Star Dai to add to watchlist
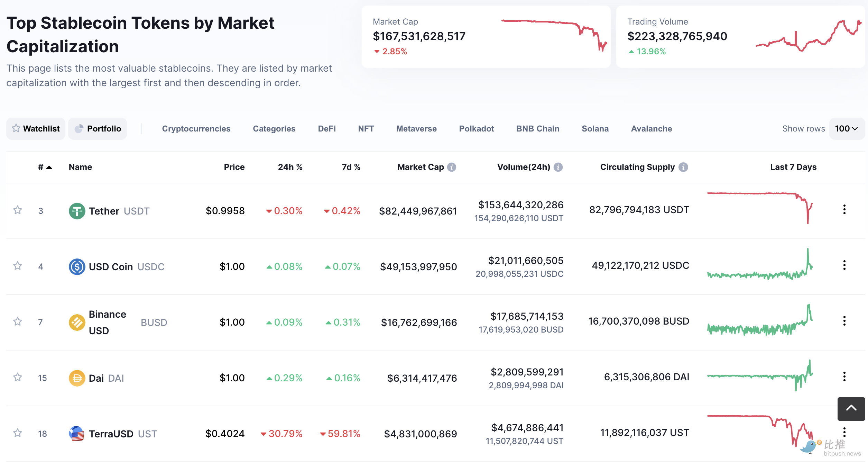Viewport: 868px width, 463px height. pyautogui.click(x=18, y=377)
